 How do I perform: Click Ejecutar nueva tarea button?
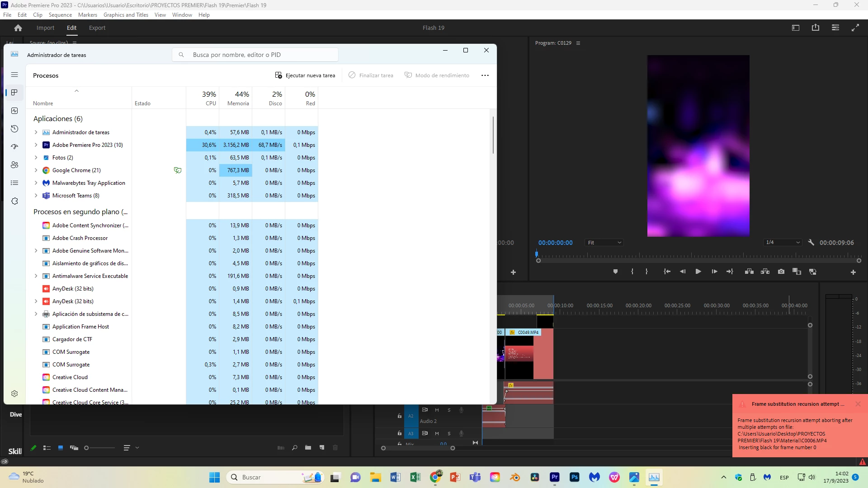pos(305,75)
